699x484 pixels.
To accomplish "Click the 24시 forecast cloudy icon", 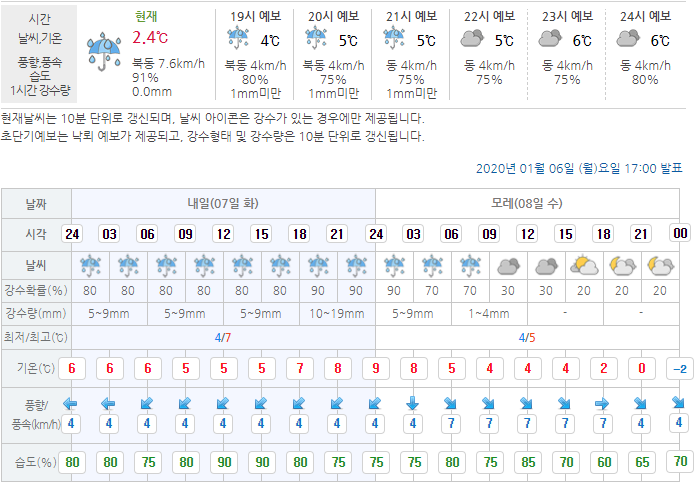I will (628, 39).
